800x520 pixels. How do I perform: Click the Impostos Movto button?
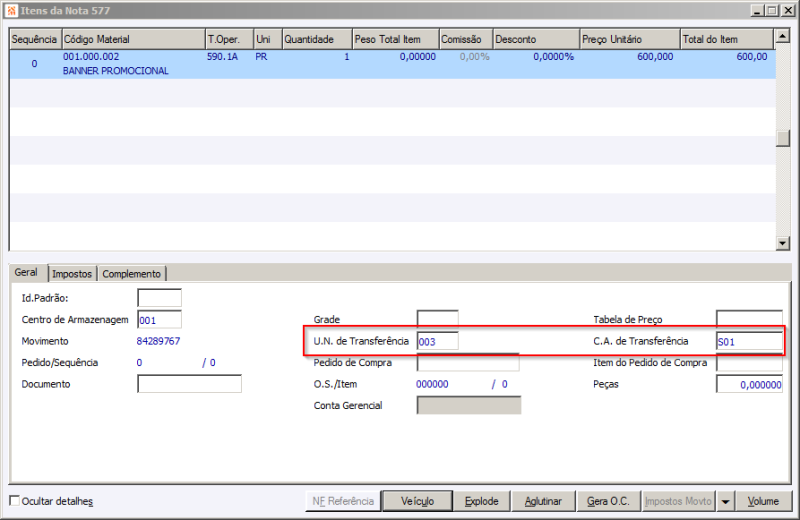(679, 501)
